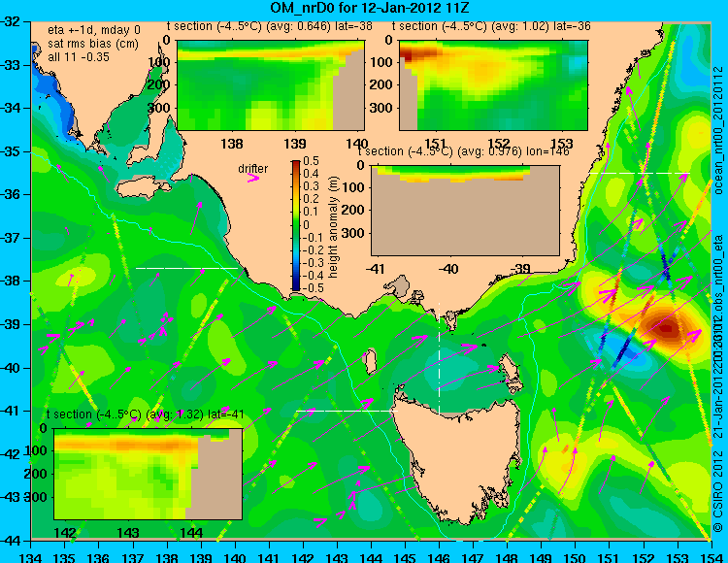Click the vertical 'ocean_nrt00_20120112' text

pos(718,130)
